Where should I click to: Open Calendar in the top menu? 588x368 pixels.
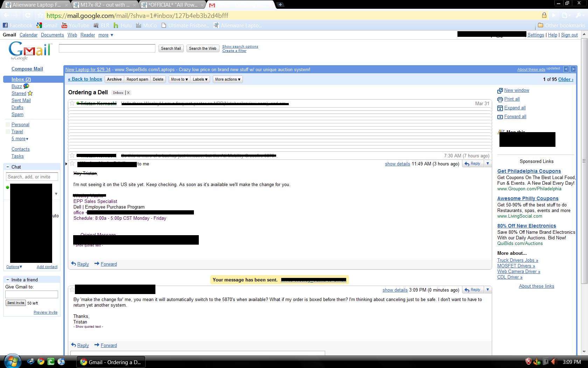point(28,35)
